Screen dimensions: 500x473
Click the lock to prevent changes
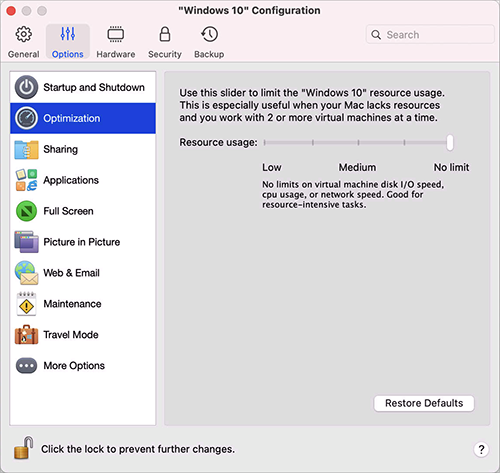pyautogui.click(x=24, y=448)
